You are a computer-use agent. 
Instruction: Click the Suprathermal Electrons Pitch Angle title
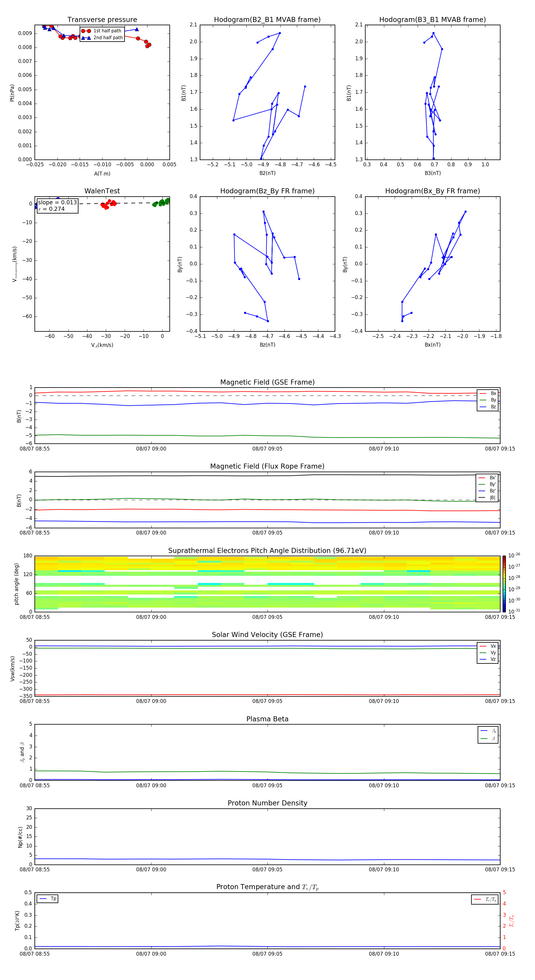point(267,551)
